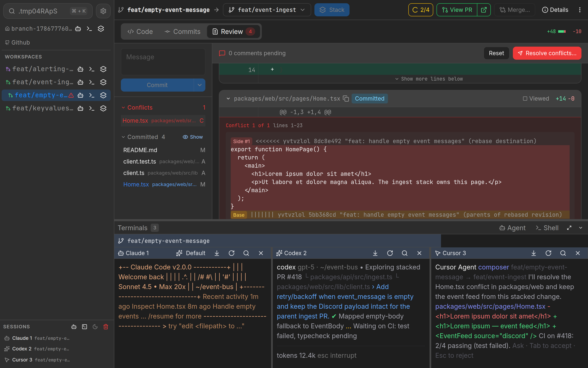Open agent icon for feat/alerting workspace
588x368 pixels.
click(x=80, y=69)
